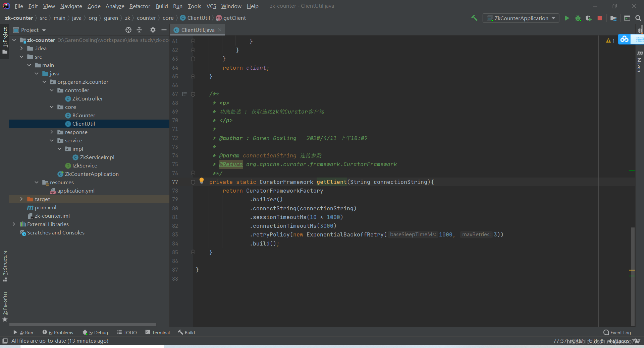The image size is (644, 348).
Task: Click the locate file target icon in Project panel
Action: point(128,30)
